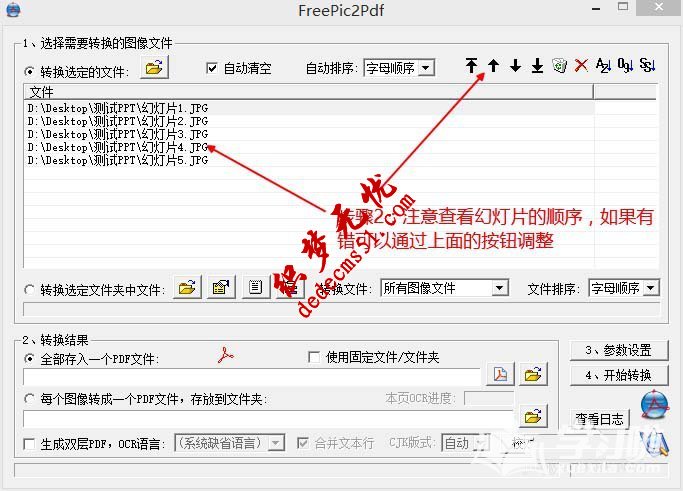Click the source folder path field
This screenshot has height=491, width=683.
point(342,309)
